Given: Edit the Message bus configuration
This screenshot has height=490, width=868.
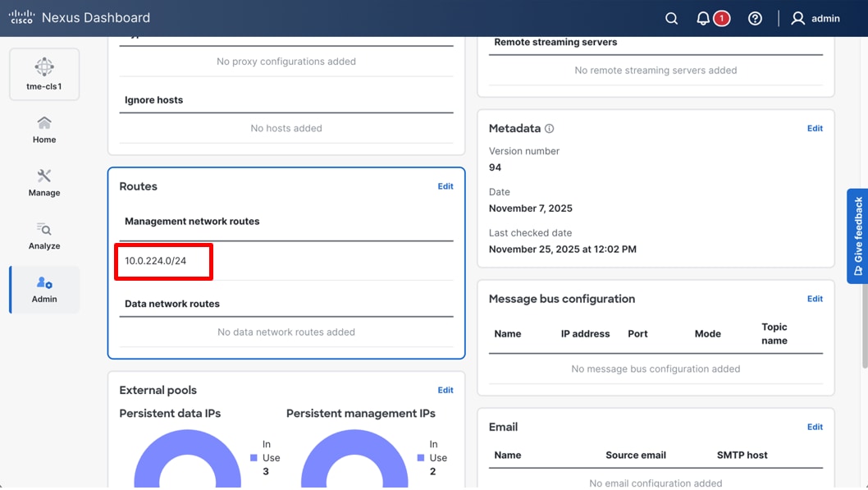Looking at the screenshot, I should (x=815, y=299).
